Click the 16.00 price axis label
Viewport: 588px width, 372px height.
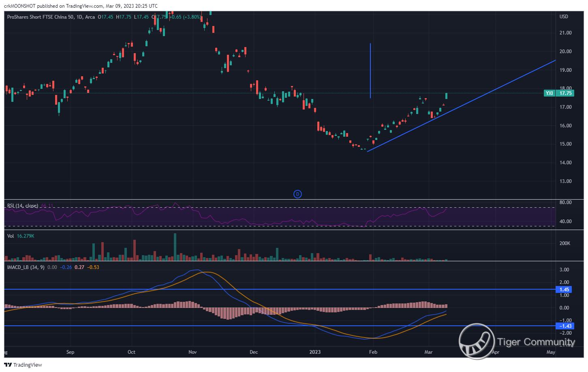(x=565, y=126)
